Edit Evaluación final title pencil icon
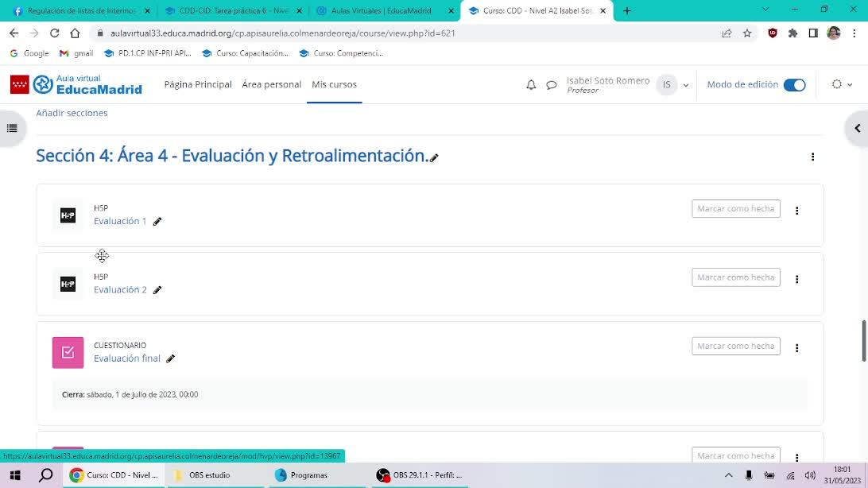868x488 pixels. (x=170, y=358)
